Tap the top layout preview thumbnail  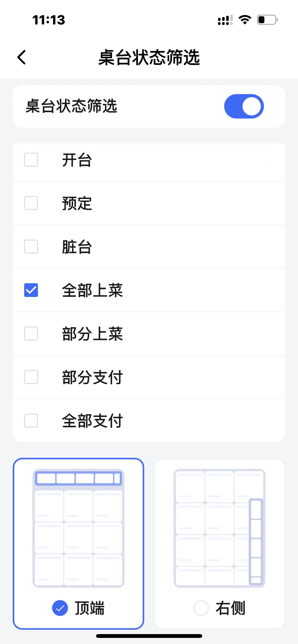(x=78, y=528)
